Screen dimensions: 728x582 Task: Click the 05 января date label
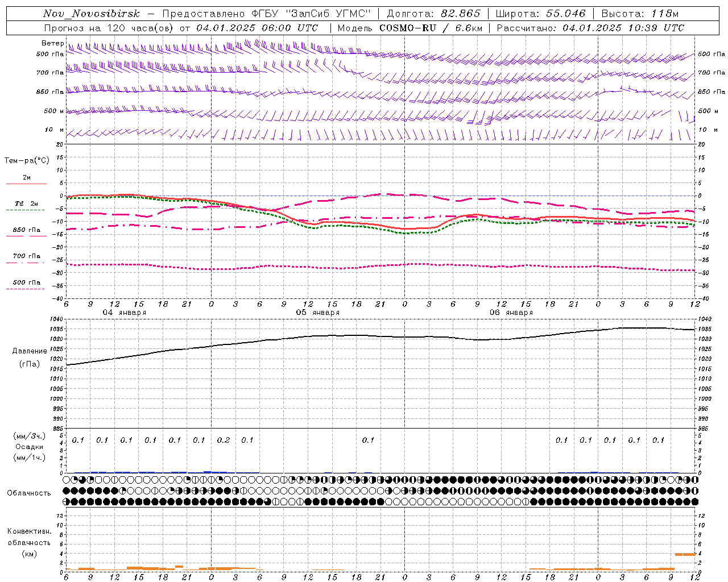(x=317, y=313)
